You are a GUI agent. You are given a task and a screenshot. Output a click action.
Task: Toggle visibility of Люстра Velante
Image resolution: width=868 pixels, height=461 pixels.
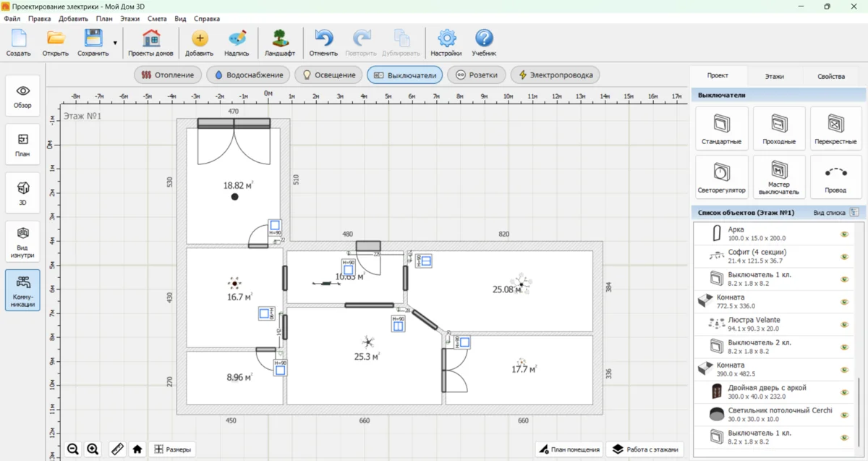point(843,324)
